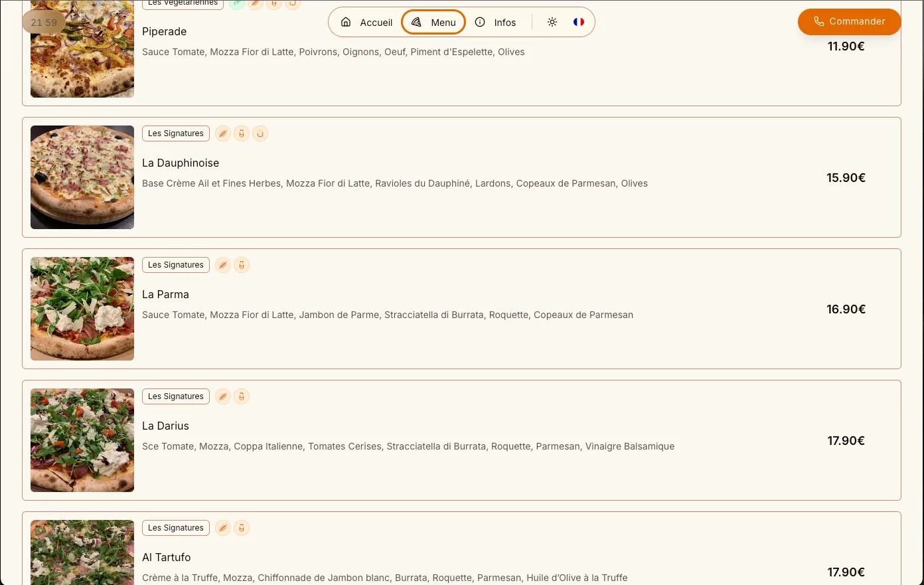Click the gluten wheat icon on La Darius

pos(223,396)
